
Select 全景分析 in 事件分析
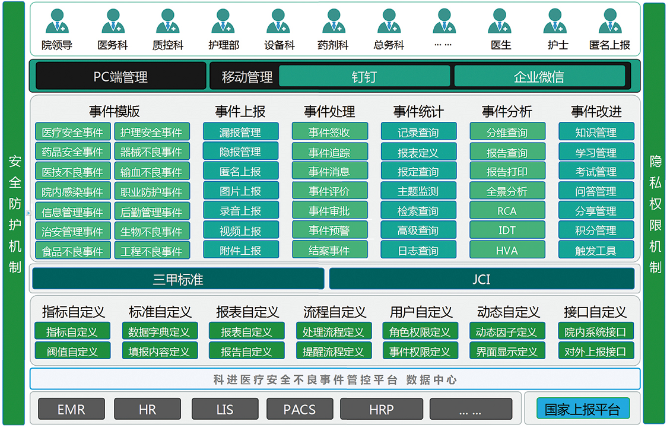pyautogui.click(x=507, y=191)
